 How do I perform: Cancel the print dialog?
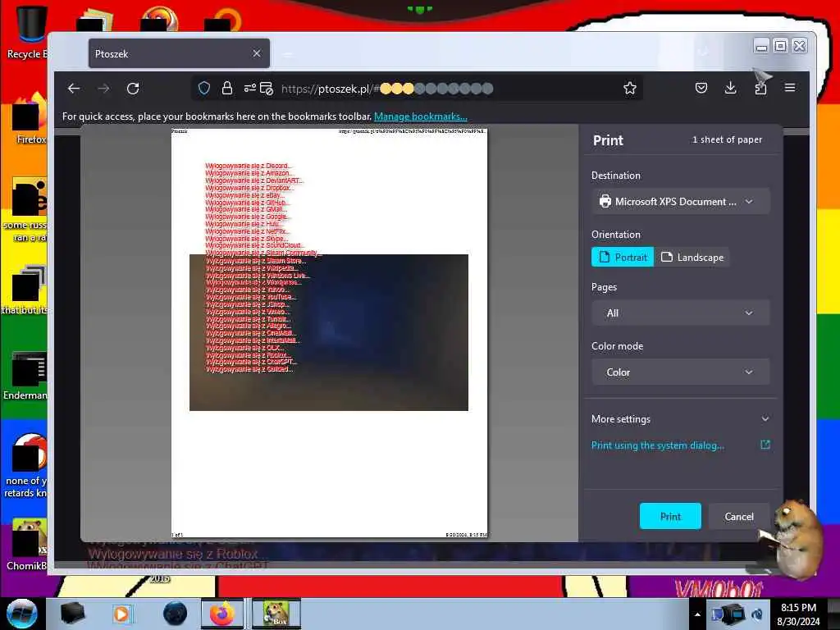pyautogui.click(x=739, y=516)
